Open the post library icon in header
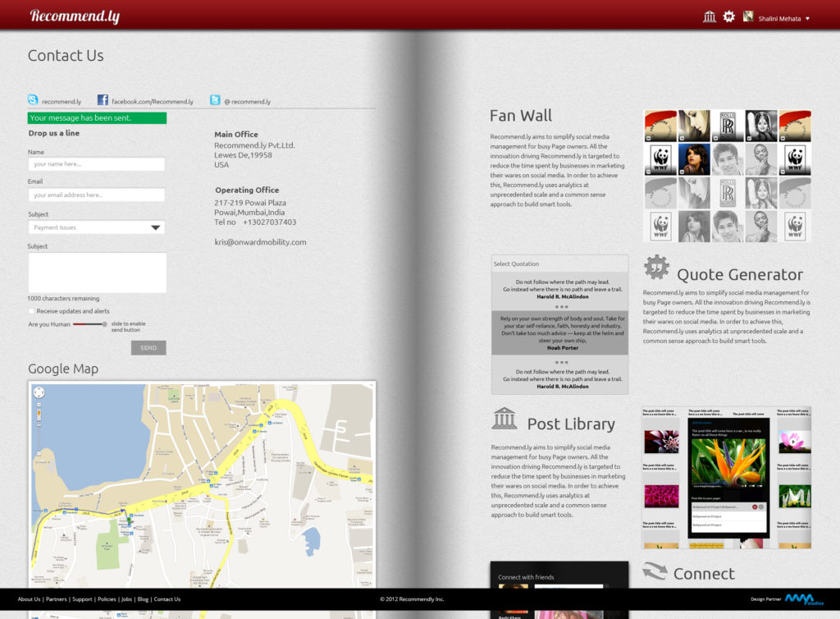Image resolution: width=840 pixels, height=619 pixels. [x=710, y=17]
